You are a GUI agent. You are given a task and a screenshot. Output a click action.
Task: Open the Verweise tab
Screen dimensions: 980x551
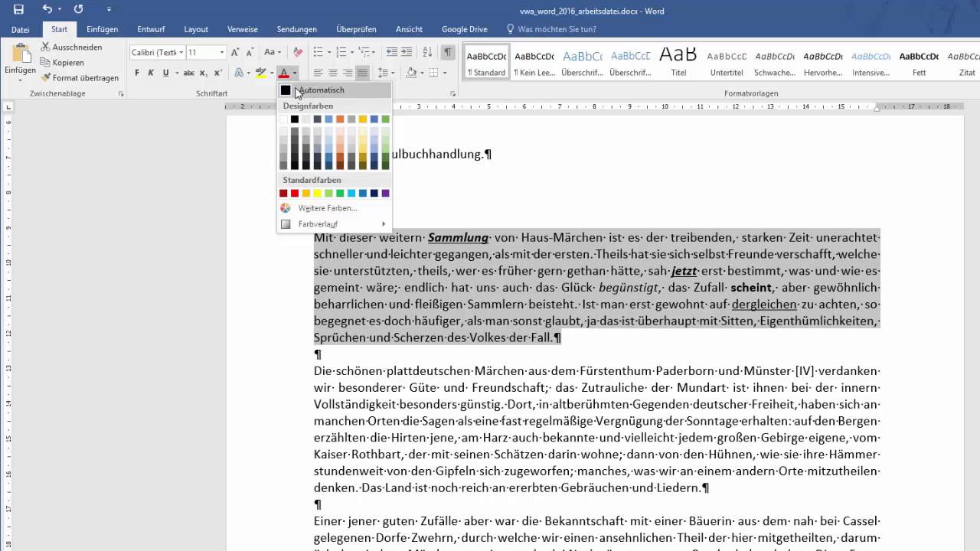[x=243, y=29]
